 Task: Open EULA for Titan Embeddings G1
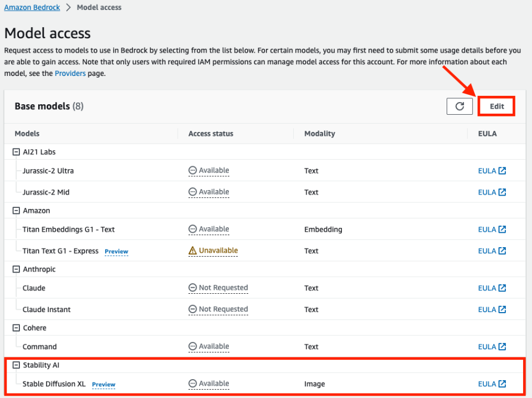click(x=492, y=229)
